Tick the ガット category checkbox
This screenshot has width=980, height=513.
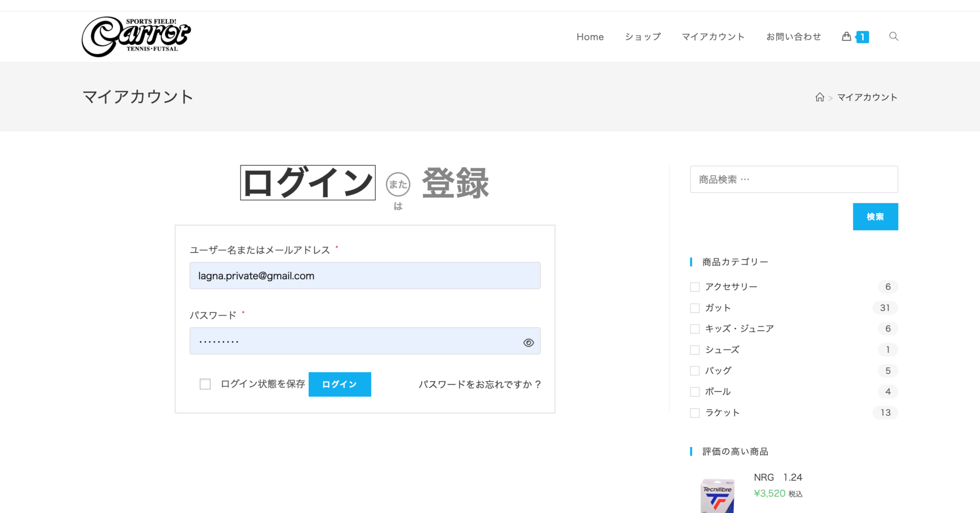tap(695, 308)
